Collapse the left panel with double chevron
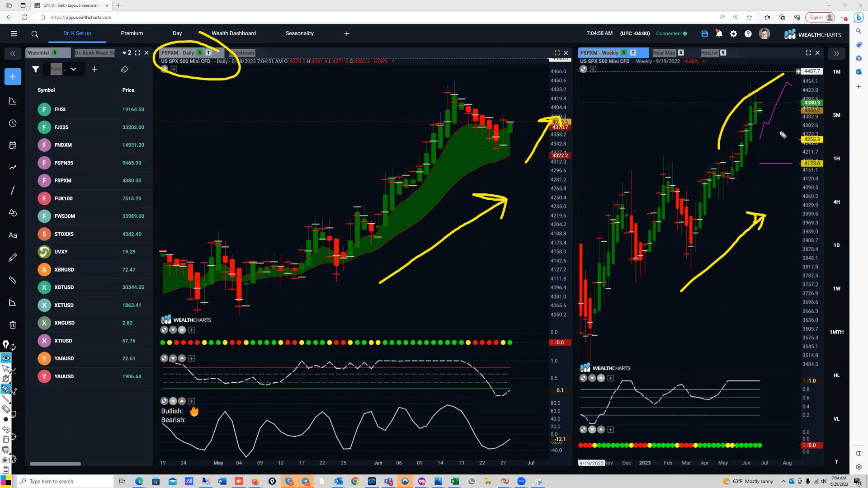The width and height of the screenshot is (868, 488). click(13, 53)
